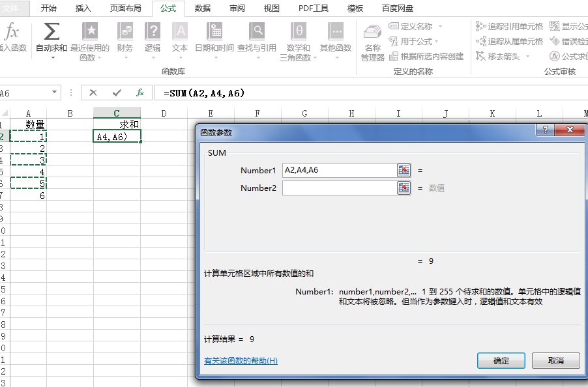
Task: Select cell A5 with value 4
Action: point(28,172)
